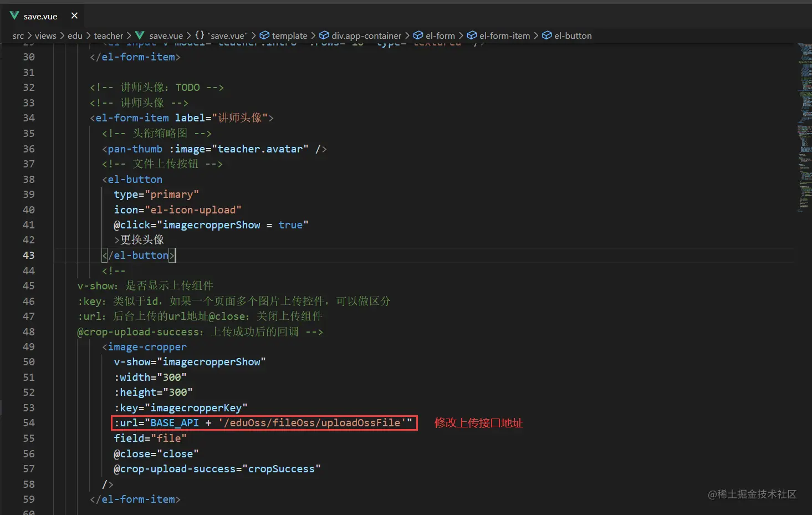Click the closing "el-form-item" tag on line 59

click(x=139, y=499)
